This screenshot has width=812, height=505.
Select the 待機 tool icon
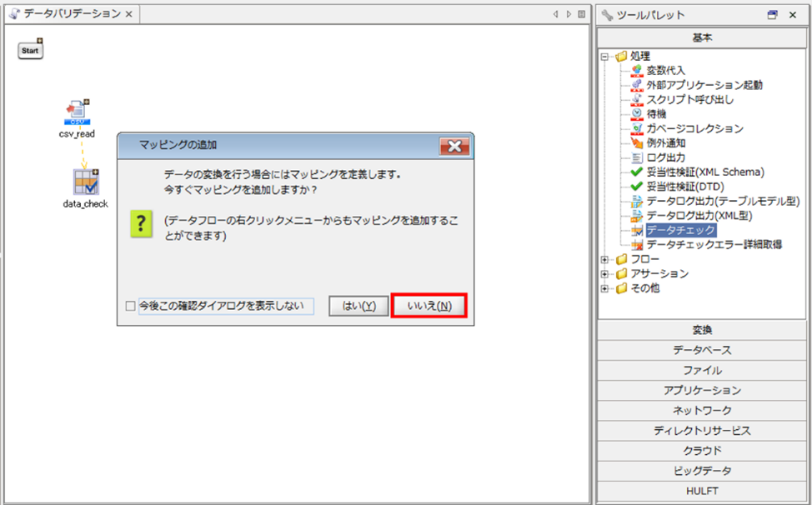[x=637, y=114]
